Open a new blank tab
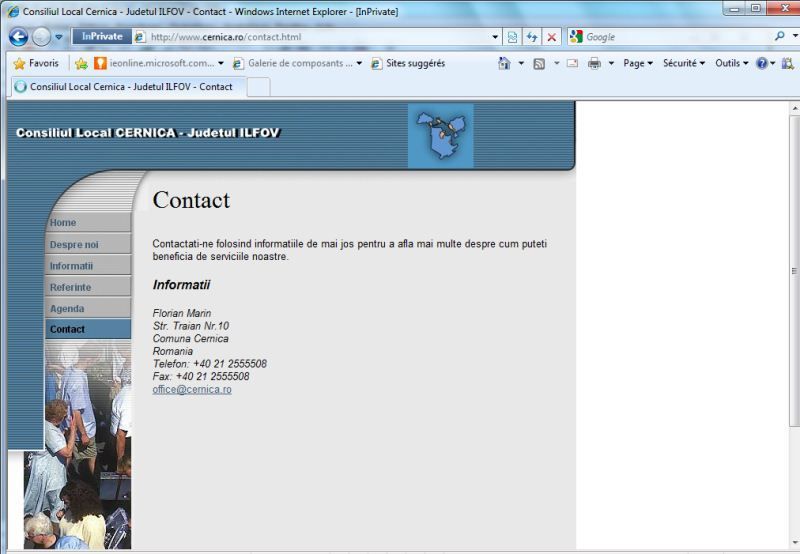The width and height of the screenshot is (800, 554). tap(258, 86)
